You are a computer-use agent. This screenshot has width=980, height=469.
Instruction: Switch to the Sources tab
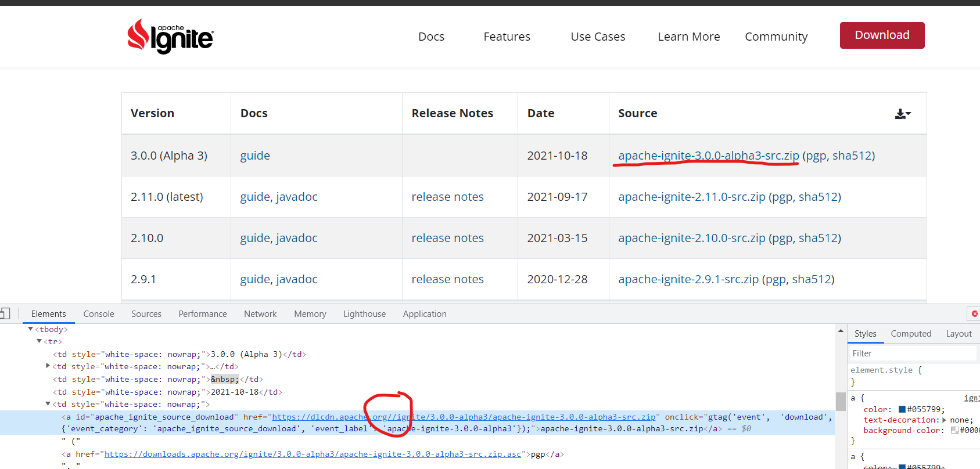(146, 314)
